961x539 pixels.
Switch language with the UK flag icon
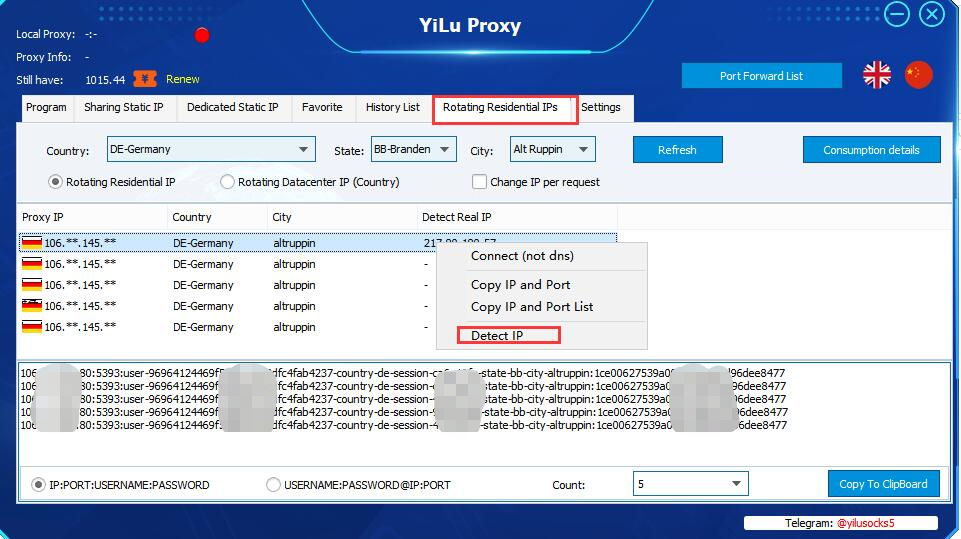876,75
